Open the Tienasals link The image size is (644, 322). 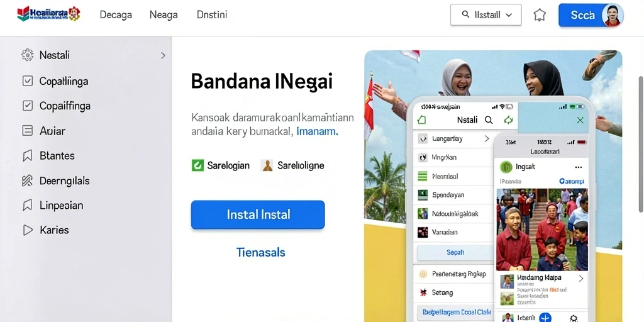point(261,252)
